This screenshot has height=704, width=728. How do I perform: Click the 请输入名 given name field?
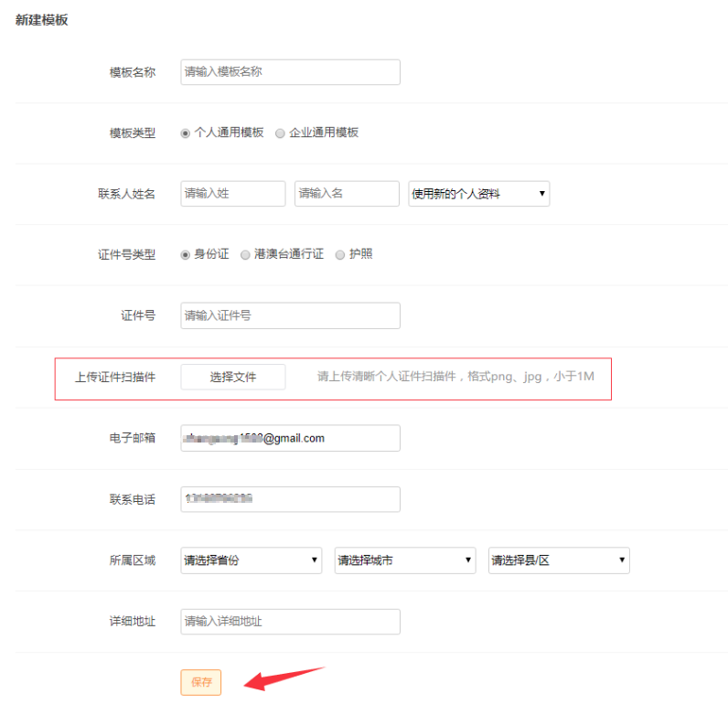click(x=347, y=194)
